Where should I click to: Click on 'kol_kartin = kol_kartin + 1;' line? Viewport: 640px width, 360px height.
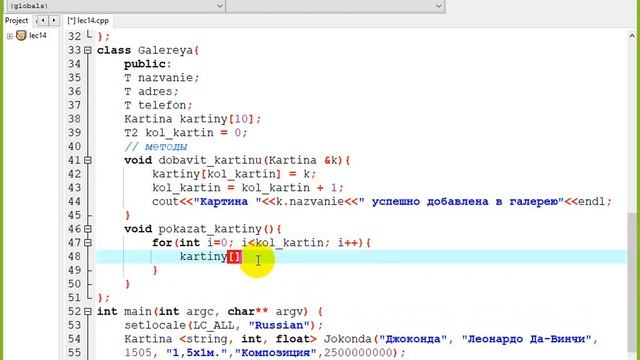248,188
